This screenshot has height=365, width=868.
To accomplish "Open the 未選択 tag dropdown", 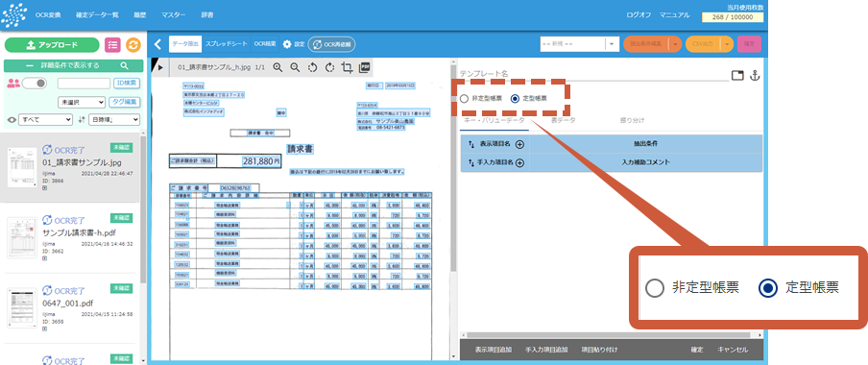I will pyautogui.click(x=82, y=103).
